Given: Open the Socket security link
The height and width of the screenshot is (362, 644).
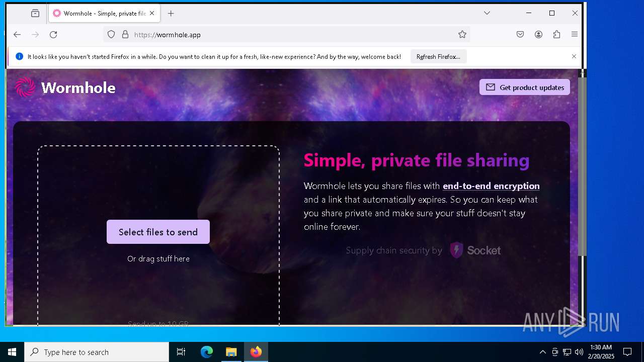Looking at the screenshot, I should 475,250.
